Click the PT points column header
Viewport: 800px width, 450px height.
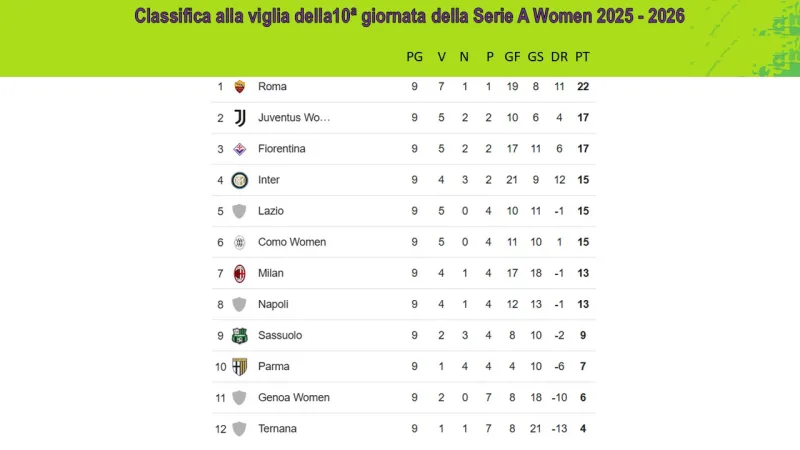click(x=583, y=57)
